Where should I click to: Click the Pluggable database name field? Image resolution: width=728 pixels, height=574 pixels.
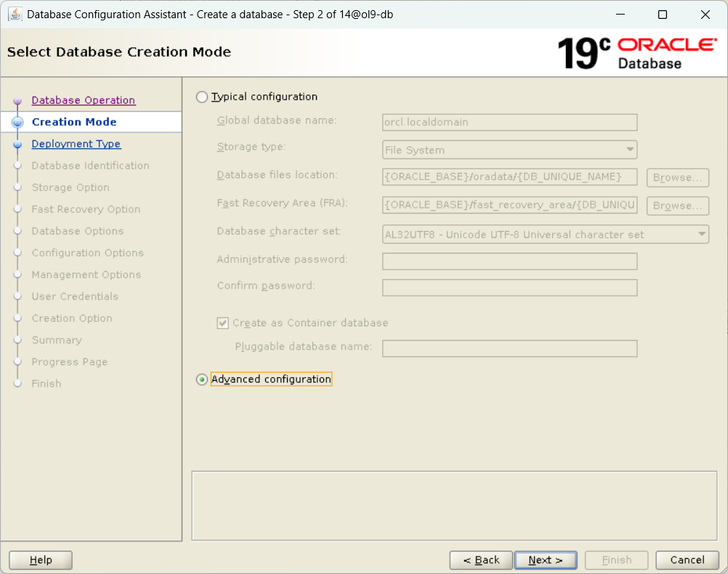pos(509,349)
